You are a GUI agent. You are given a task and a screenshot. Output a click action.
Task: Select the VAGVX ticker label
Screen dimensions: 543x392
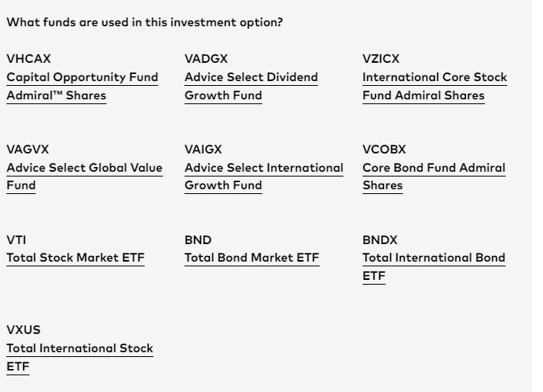pos(28,149)
